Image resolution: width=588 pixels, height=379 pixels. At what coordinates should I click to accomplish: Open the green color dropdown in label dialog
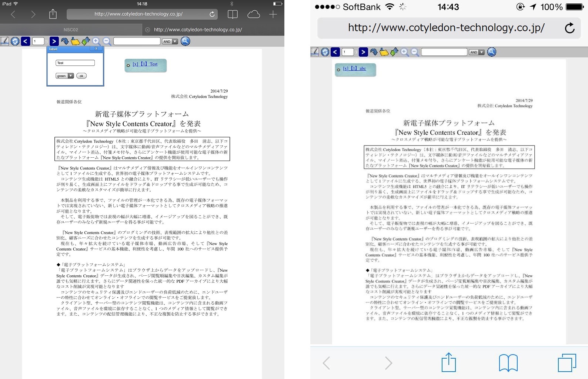click(65, 76)
